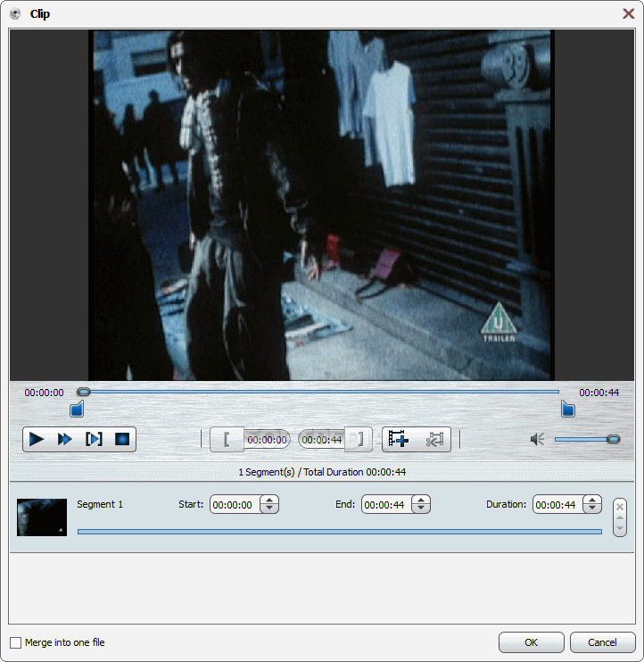This screenshot has width=644, height=662.
Task: Click the clip end time field showing 00:00:44
Action: (x=322, y=440)
